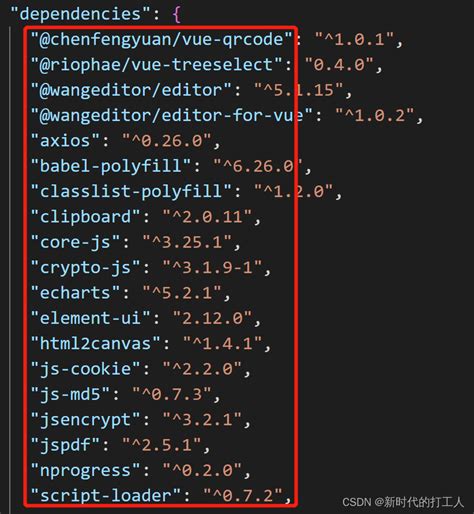
Task: Select the @chenfengyuan/vue-qrcode package name
Action: [161, 39]
